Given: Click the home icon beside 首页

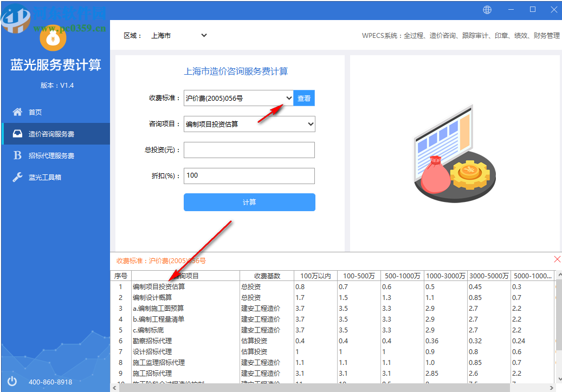Looking at the screenshot, I should point(17,112).
